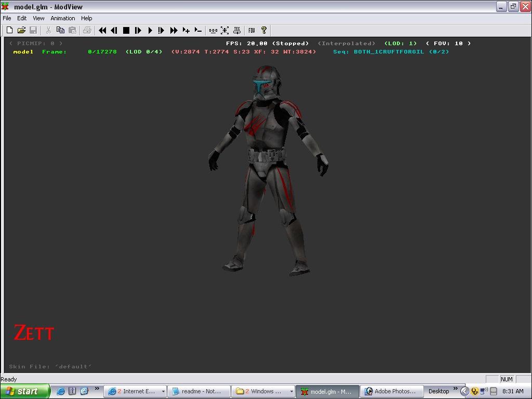Viewport: 532px width, 399px height.
Task: Open a model file with folder icon
Action: tap(21, 31)
